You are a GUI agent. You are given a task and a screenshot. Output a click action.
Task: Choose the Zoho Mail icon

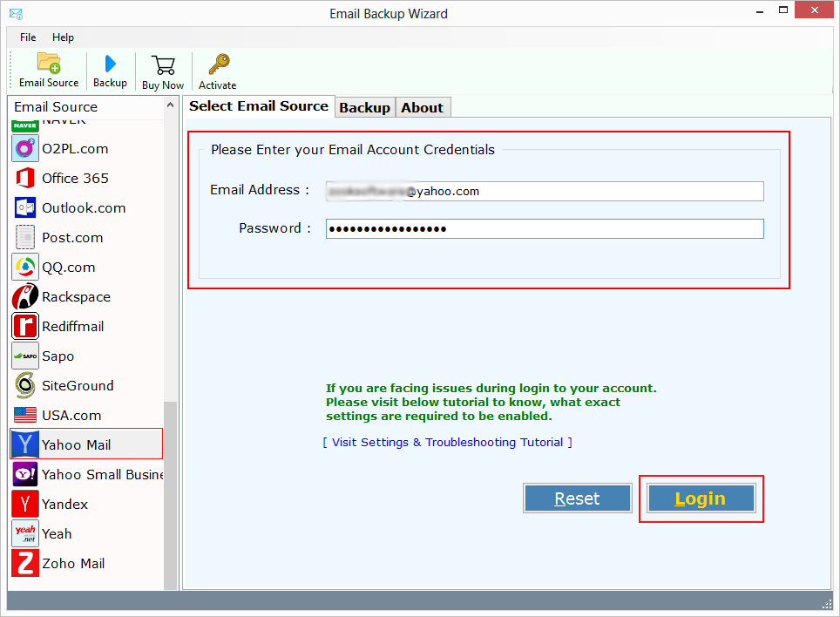coord(25,564)
